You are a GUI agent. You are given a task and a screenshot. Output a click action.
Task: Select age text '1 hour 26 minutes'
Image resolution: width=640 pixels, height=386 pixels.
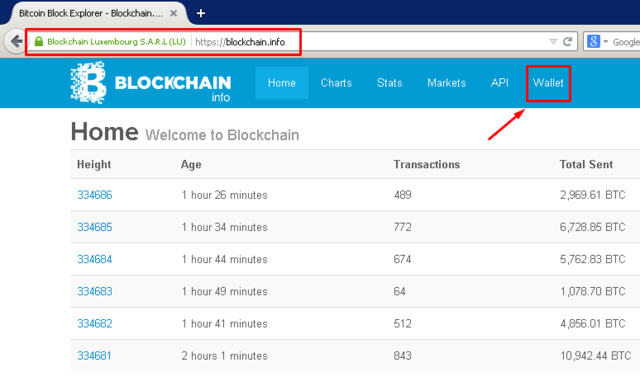click(224, 195)
